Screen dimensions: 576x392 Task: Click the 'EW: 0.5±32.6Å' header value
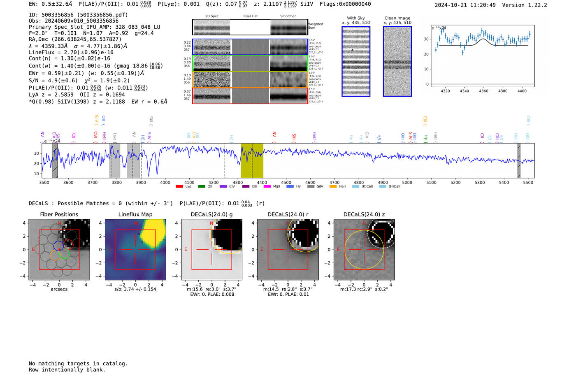click(50, 4)
